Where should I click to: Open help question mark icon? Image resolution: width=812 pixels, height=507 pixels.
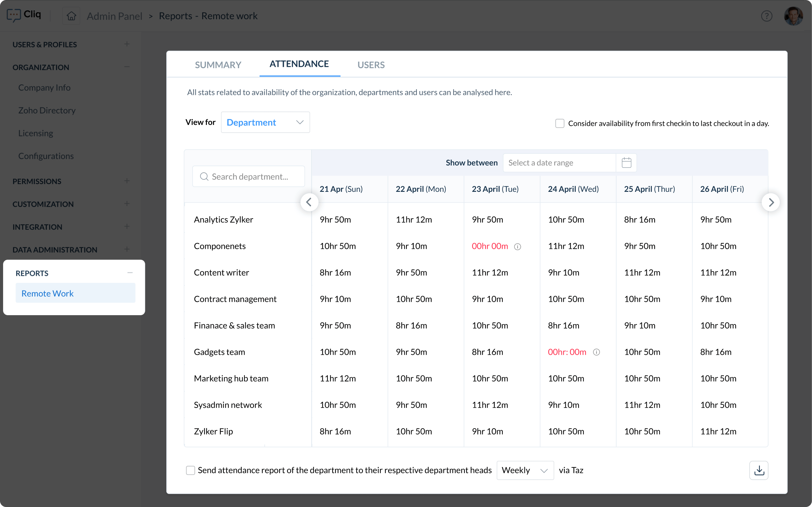766,16
